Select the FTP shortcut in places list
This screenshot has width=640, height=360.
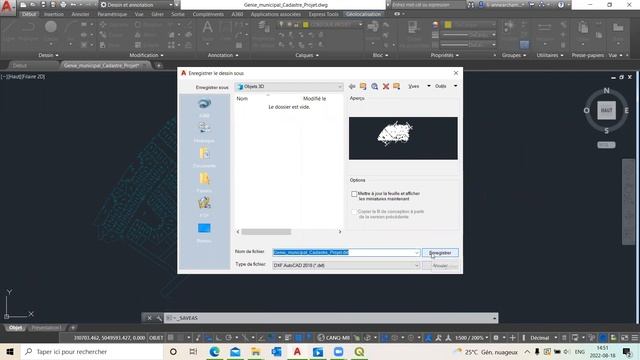click(204, 207)
